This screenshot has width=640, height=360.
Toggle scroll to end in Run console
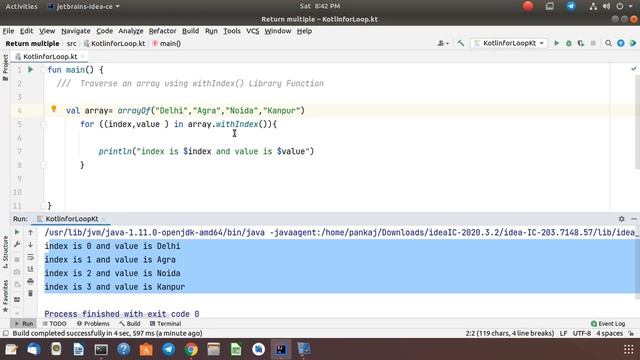30,269
